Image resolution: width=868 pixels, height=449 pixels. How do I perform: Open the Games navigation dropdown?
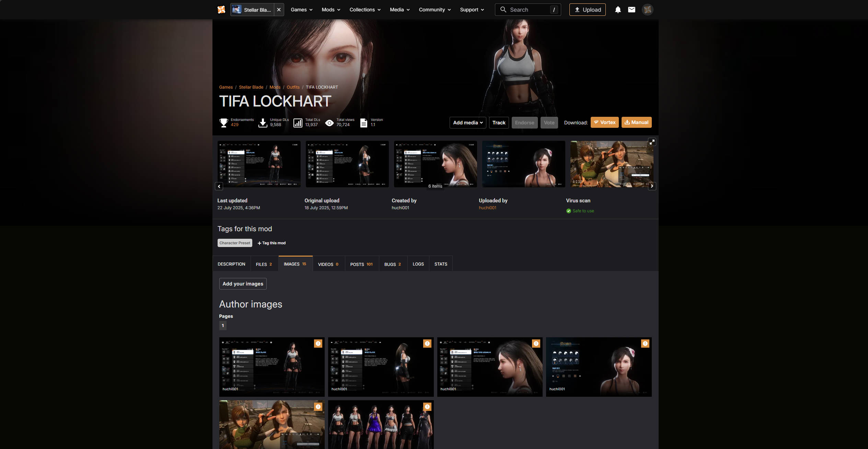(301, 10)
